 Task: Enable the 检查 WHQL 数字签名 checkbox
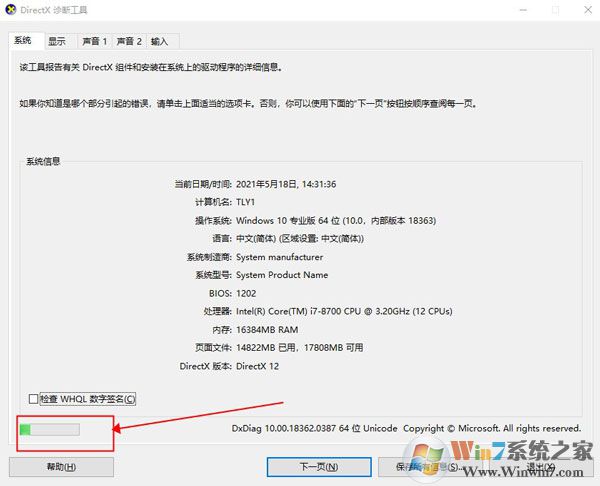click(x=33, y=399)
